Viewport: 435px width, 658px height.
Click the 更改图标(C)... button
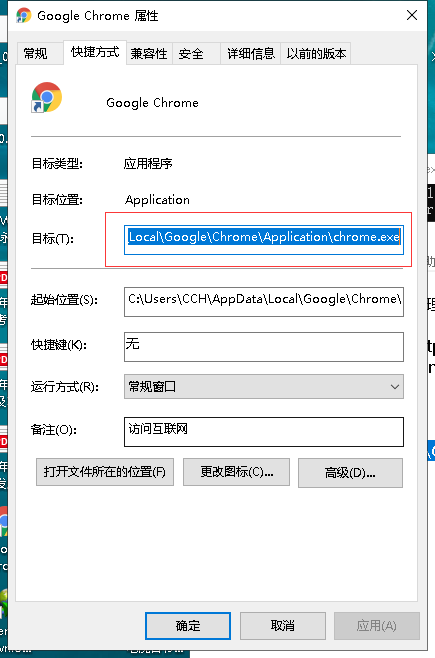click(x=237, y=472)
